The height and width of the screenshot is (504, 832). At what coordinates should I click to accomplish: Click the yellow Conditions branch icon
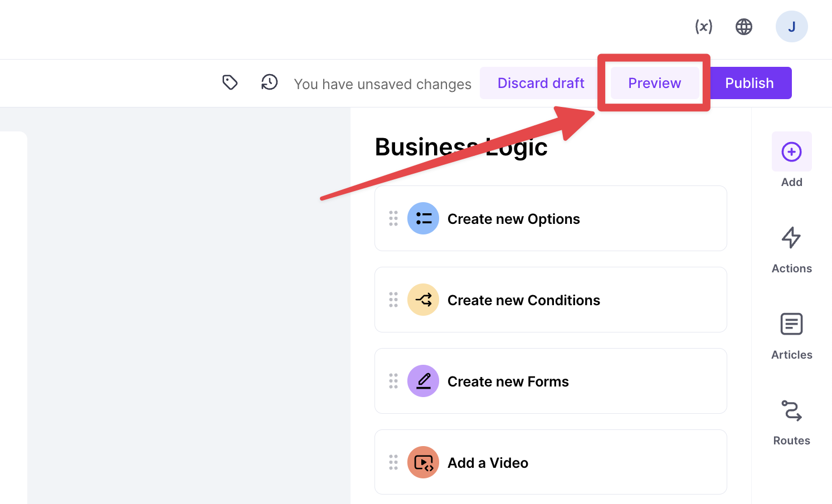(x=424, y=300)
